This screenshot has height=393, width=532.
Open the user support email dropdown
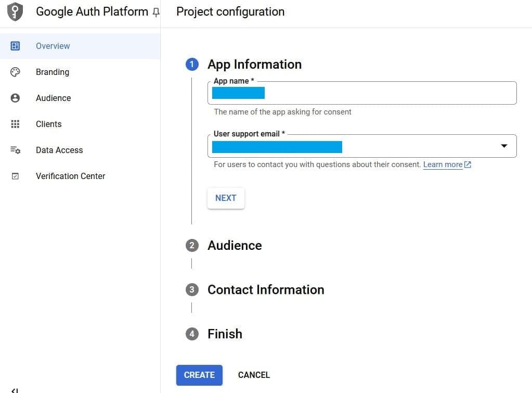(x=503, y=146)
